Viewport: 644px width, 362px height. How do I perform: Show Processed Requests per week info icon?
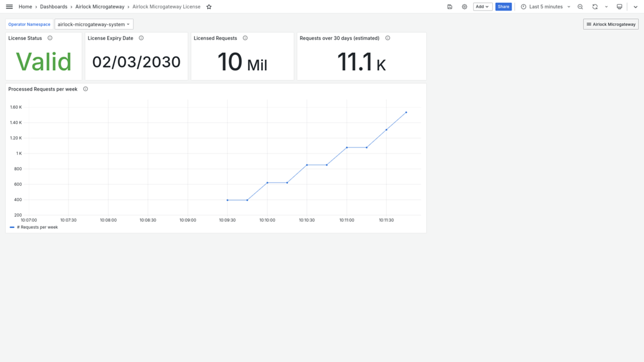click(85, 89)
